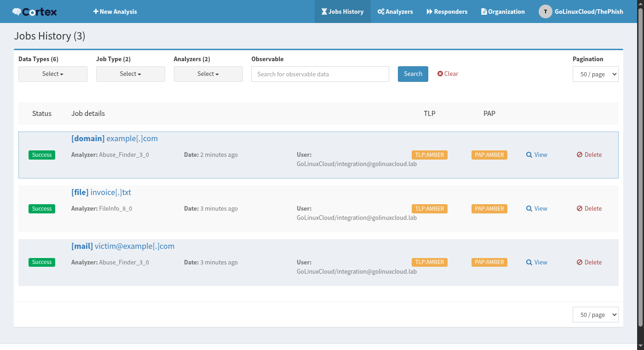The image size is (644, 350).
Task: Click the delete icon for the invoice[.]txt job
Action: click(580, 209)
